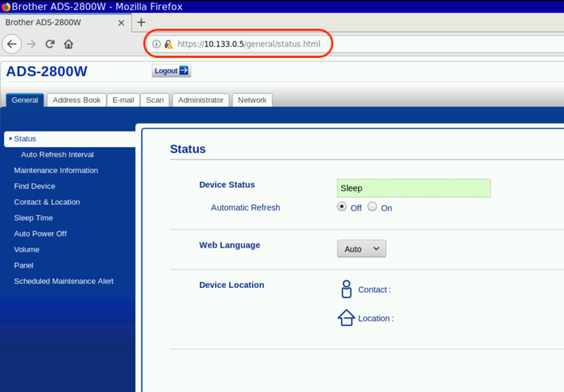Switch to the Address Book tab
The width and height of the screenshot is (564, 392).
click(76, 100)
